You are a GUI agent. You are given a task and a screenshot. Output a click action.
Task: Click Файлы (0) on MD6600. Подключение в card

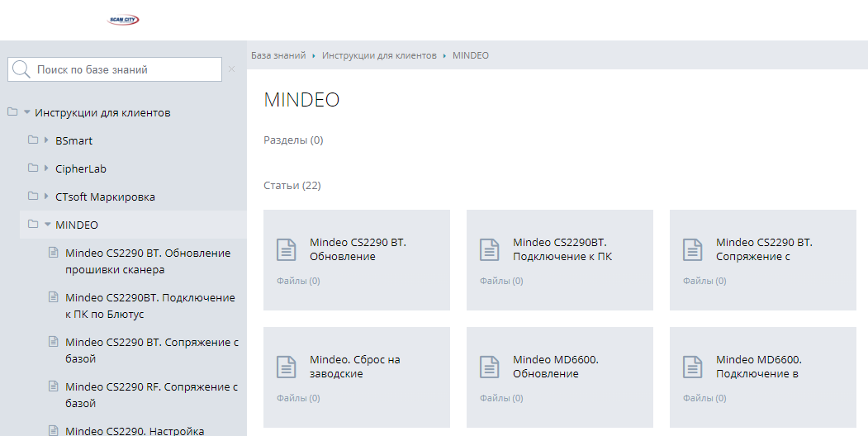(x=704, y=398)
